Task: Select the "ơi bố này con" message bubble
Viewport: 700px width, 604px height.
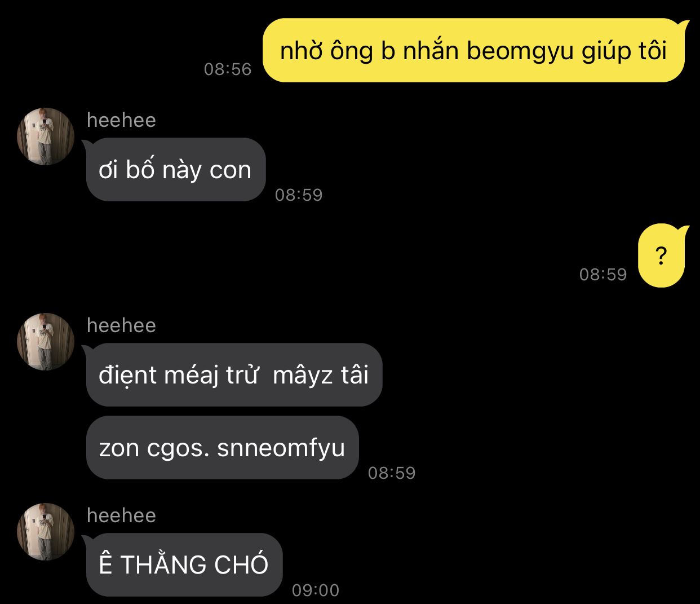Action: 175,170
